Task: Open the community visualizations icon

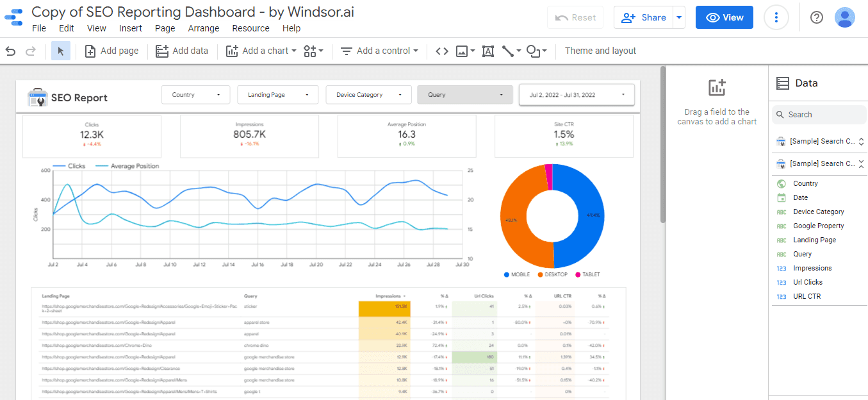Action: [313, 51]
